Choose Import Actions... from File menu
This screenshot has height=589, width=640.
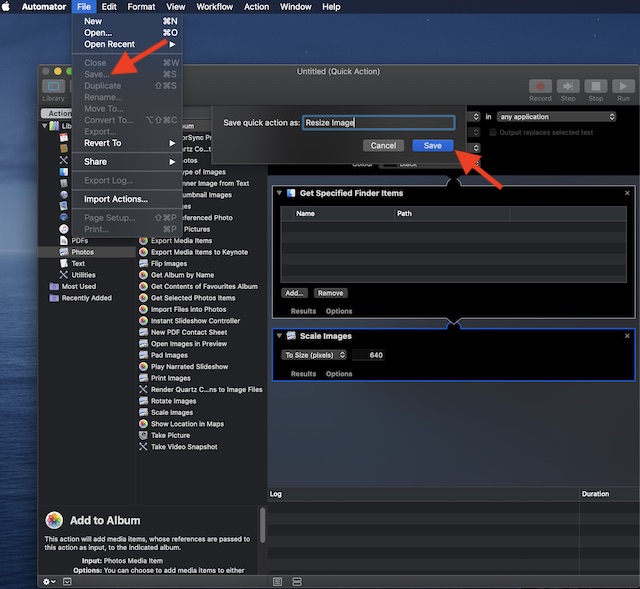coord(127,199)
